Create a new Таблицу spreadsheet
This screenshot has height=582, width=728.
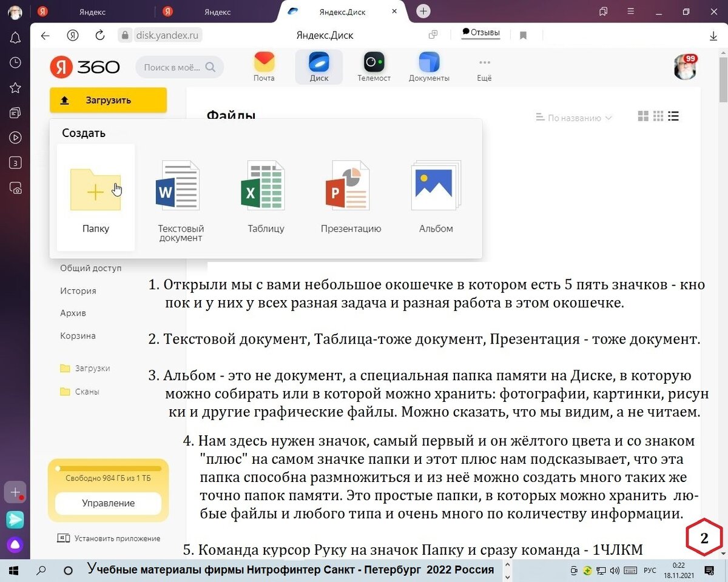click(266, 198)
